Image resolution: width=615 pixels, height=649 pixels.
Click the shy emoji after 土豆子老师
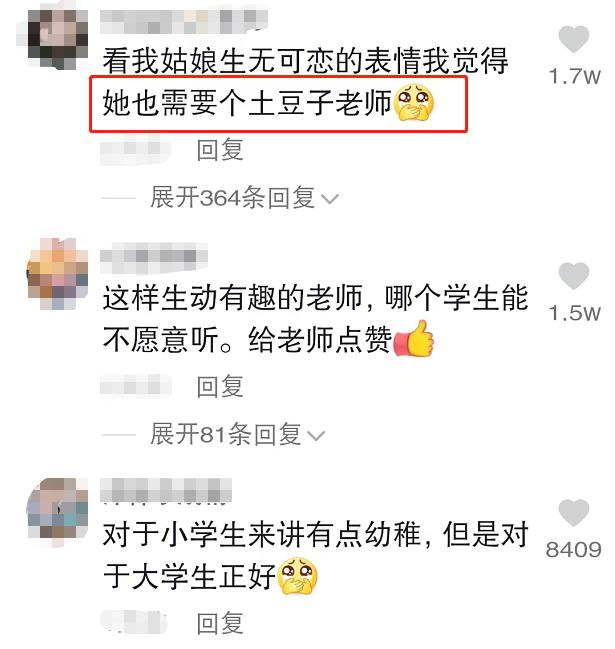coord(413,102)
